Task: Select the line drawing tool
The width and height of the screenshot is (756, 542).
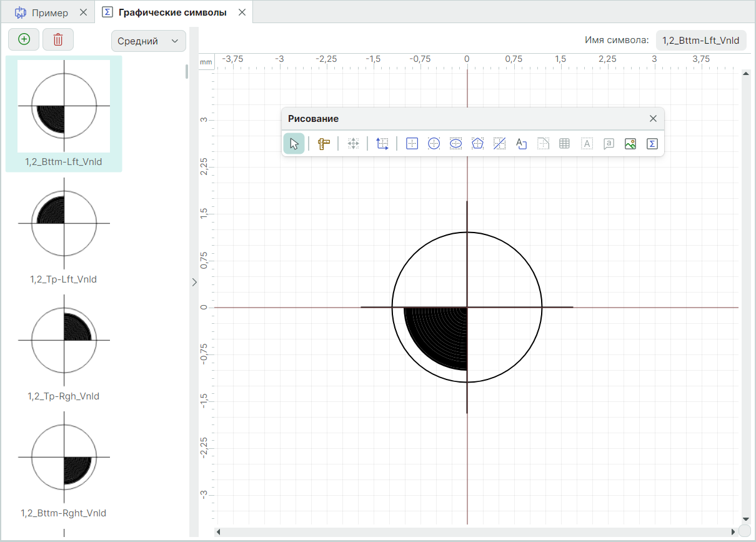Action: coord(499,144)
